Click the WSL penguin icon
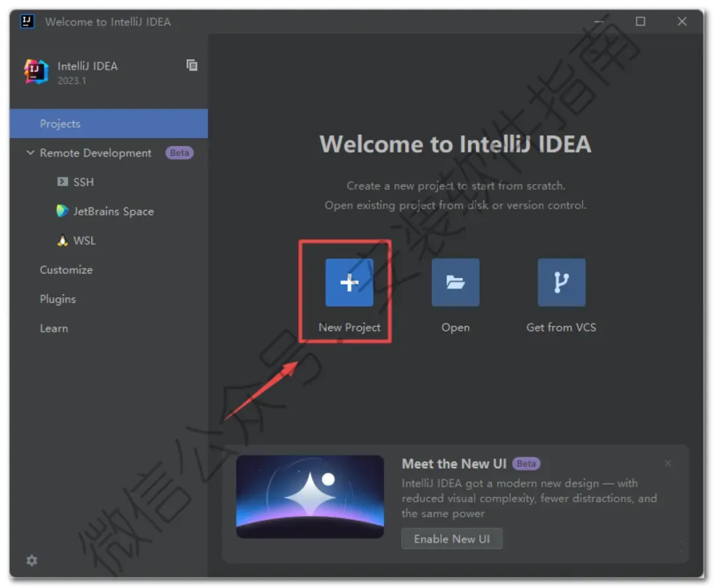Viewport: 714px width, 588px height. point(62,240)
